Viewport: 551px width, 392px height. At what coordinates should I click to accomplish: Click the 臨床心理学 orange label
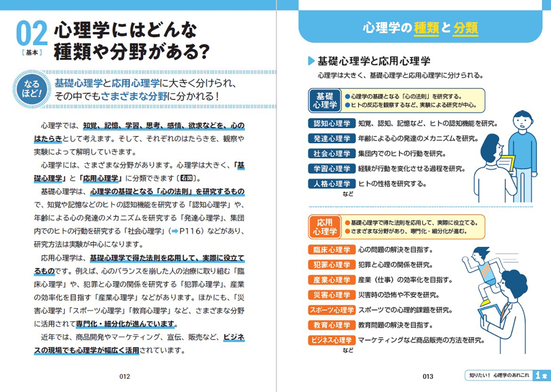point(332,250)
